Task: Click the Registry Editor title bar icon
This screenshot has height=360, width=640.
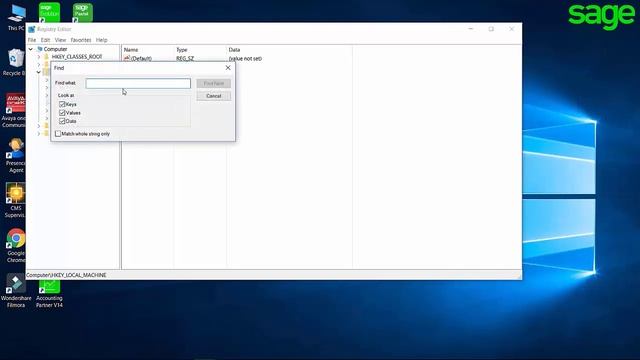Action: pyautogui.click(x=31, y=29)
